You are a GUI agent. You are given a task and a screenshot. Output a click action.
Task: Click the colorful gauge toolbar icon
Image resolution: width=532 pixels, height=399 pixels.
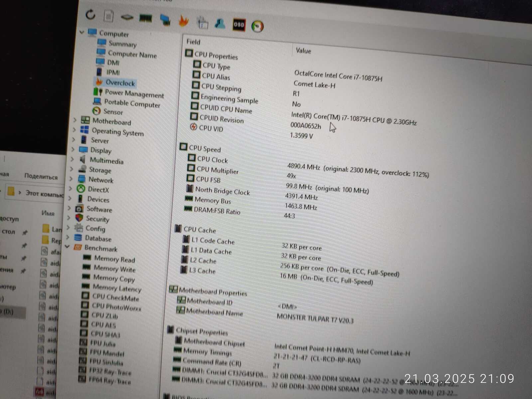coord(258,26)
